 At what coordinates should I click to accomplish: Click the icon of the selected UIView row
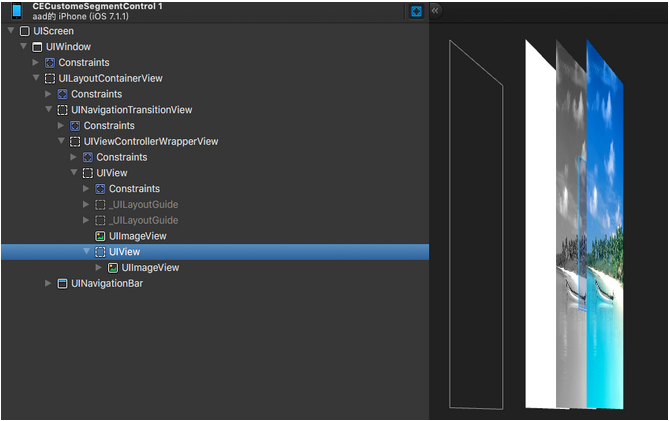100,252
